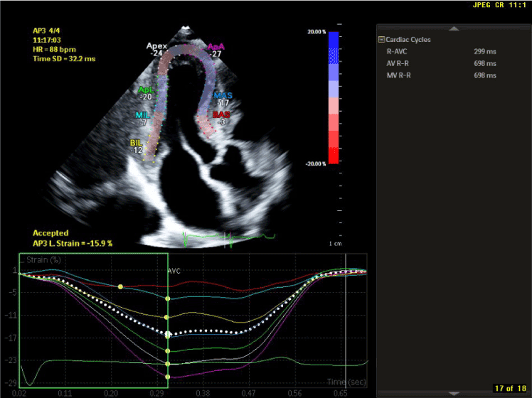Click the AVC marker label on strain graph
The image size is (532, 398).
(x=174, y=271)
